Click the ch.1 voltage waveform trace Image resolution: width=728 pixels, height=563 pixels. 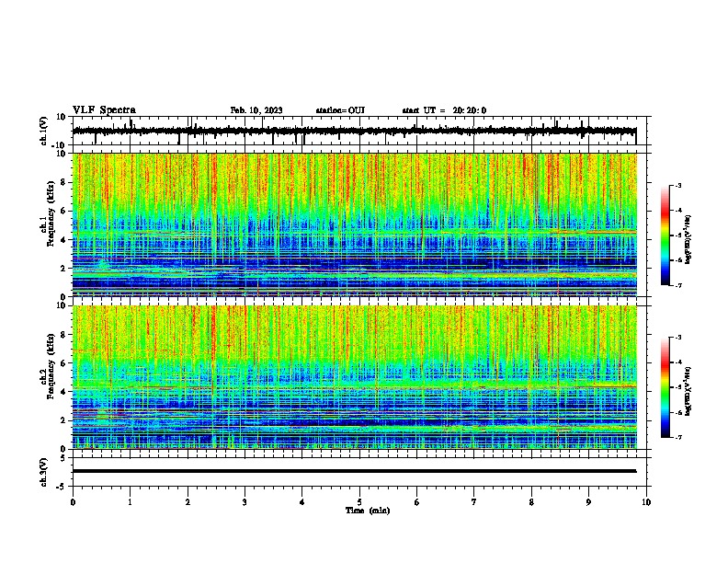coord(354,131)
